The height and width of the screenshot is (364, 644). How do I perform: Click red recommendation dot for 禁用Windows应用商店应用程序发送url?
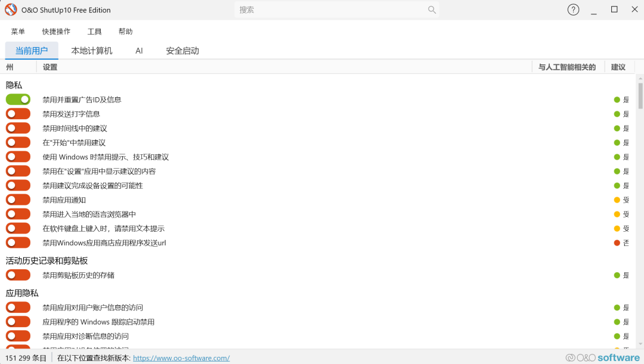click(617, 243)
